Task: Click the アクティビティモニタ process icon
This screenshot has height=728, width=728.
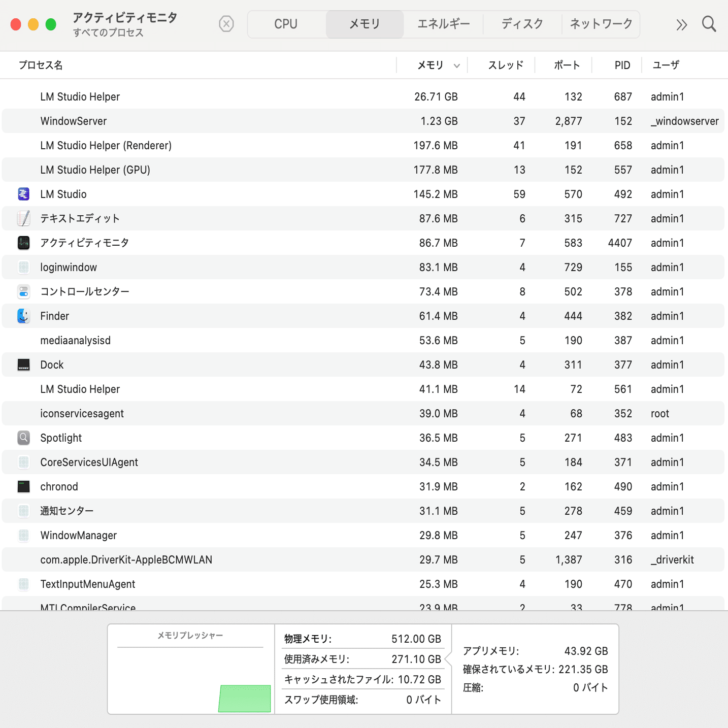Action: 24,243
